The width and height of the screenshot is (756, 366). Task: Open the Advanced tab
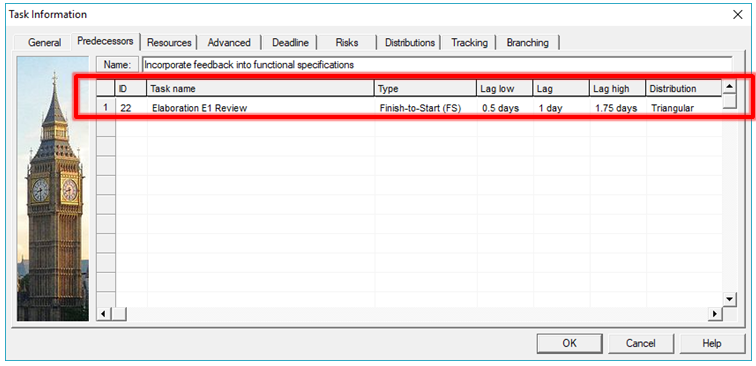pos(229,42)
